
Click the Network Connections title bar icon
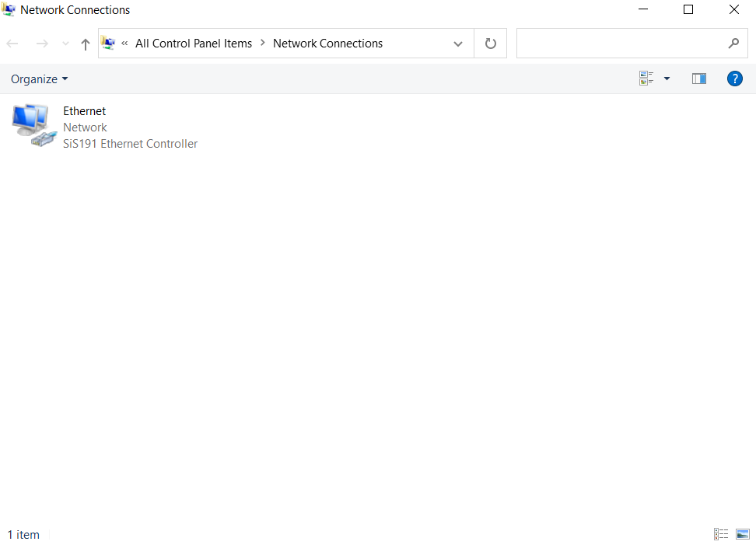pyautogui.click(x=9, y=9)
